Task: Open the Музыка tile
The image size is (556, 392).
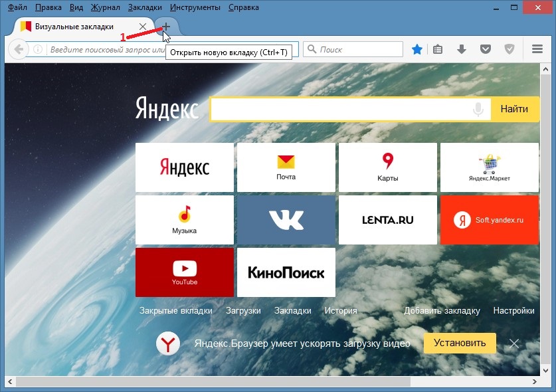Action: [x=185, y=220]
